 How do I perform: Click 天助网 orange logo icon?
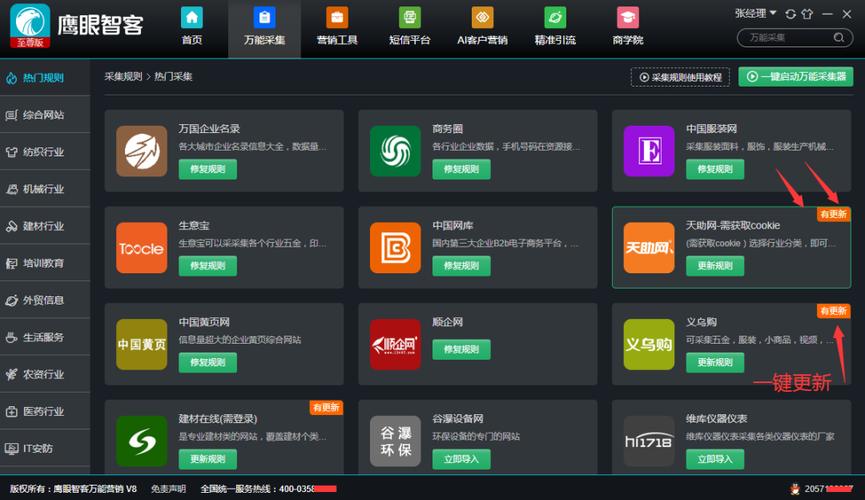(x=649, y=248)
